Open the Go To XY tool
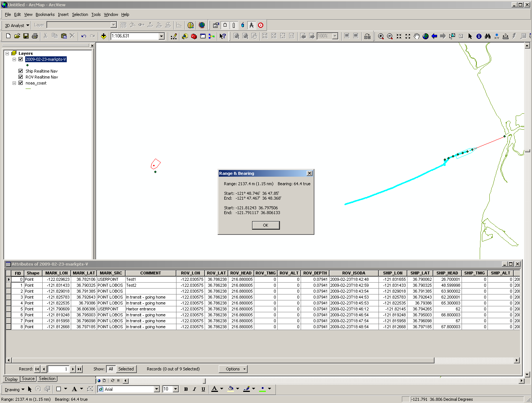This screenshot has height=403, width=532. click(496, 36)
